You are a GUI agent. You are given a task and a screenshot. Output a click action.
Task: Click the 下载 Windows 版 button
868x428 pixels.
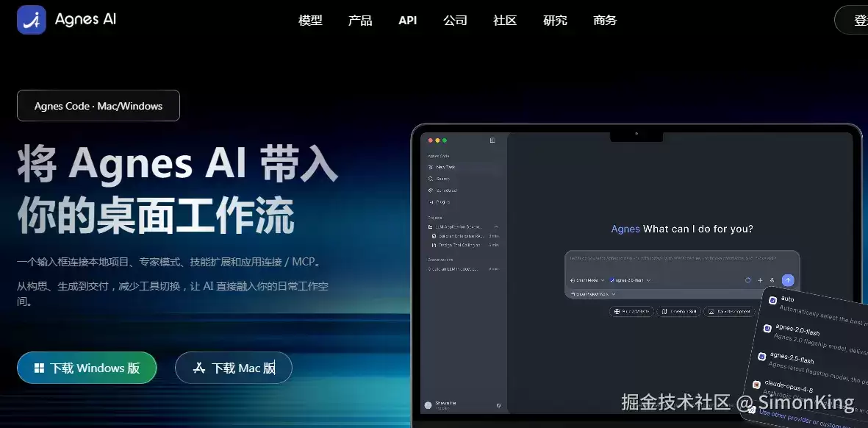click(87, 368)
